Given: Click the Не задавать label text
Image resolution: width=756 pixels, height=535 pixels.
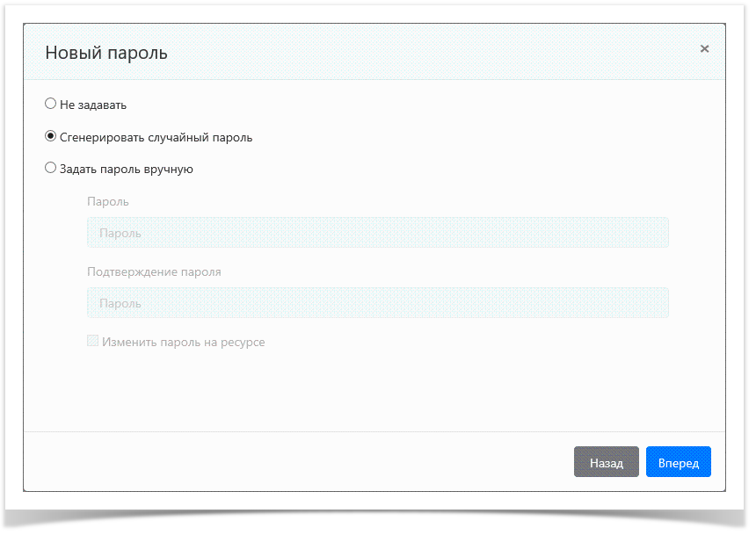Looking at the screenshot, I should coord(93,105).
